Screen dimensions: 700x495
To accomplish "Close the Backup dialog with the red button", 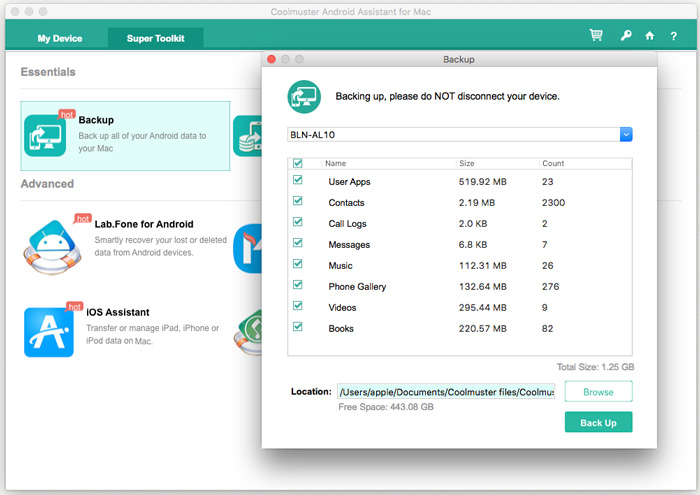I will (x=271, y=59).
